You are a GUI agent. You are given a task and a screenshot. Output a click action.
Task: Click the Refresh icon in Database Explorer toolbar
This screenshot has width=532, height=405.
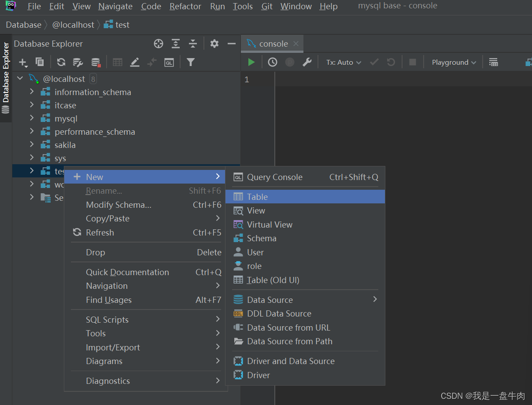click(61, 62)
